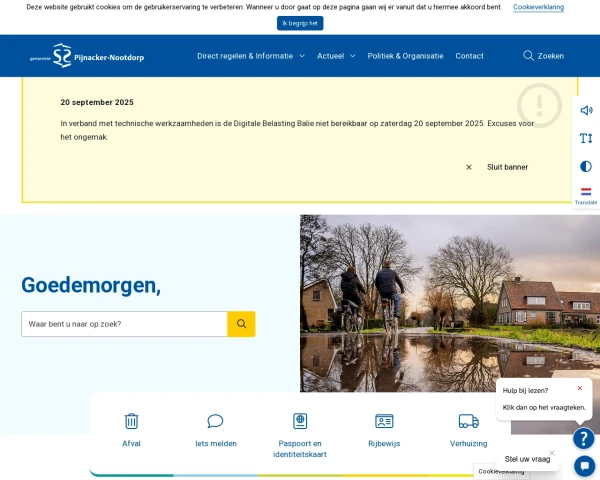Screen dimensions: 600x480
Task: Open the Paspoort en identiteitskaart shortcut
Action: [300, 434]
